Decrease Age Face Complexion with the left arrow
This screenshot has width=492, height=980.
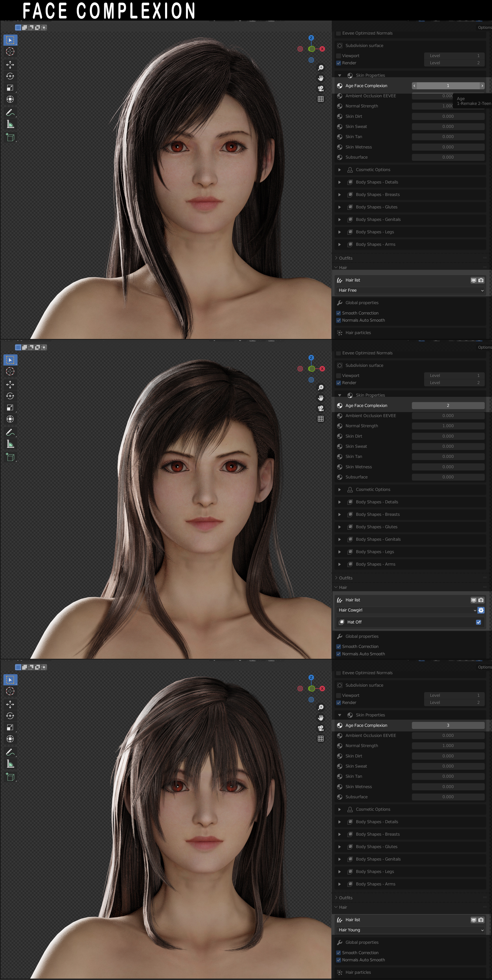pos(414,86)
